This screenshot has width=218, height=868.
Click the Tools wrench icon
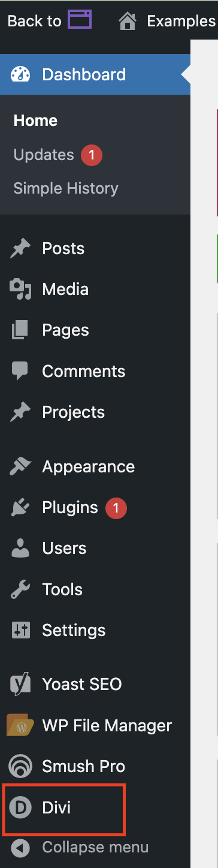[20, 589]
